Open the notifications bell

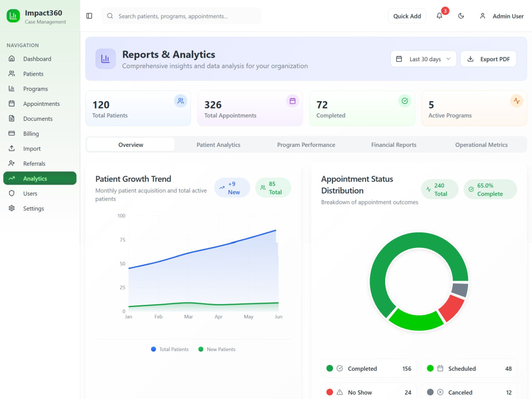click(439, 16)
